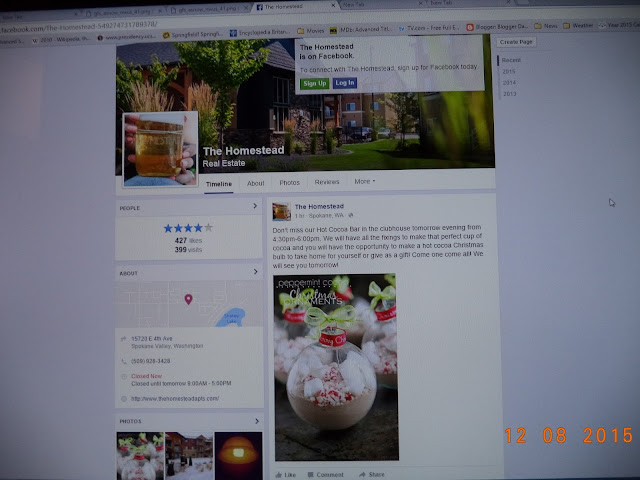The image size is (640, 480).
Task: Open the TV.com bookmark
Action: click(429, 28)
